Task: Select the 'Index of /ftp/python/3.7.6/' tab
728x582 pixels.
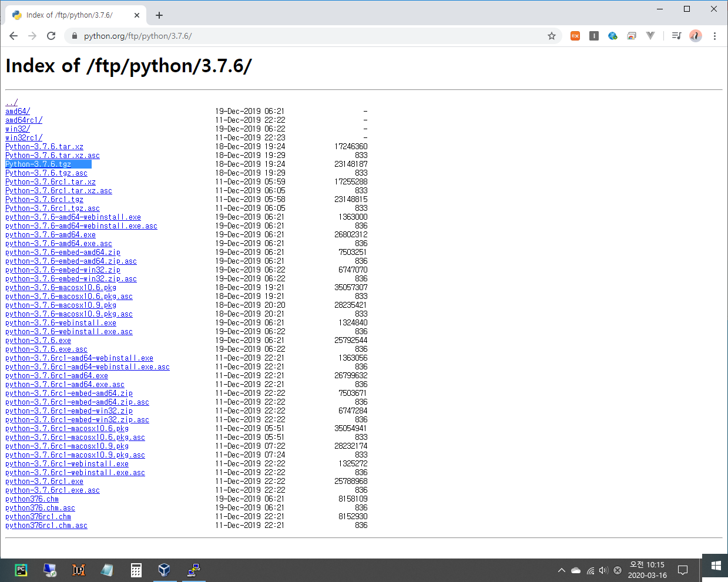Action: click(x=76, y=15)
